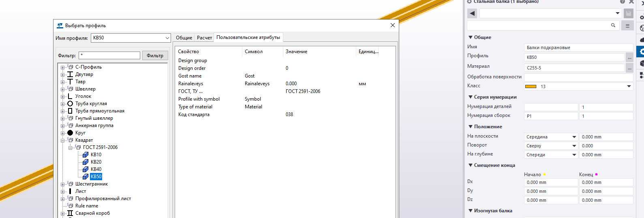The image size is (644, 218).
Task: Collapse the Квадрат tree node
Action: coord(63,140)
